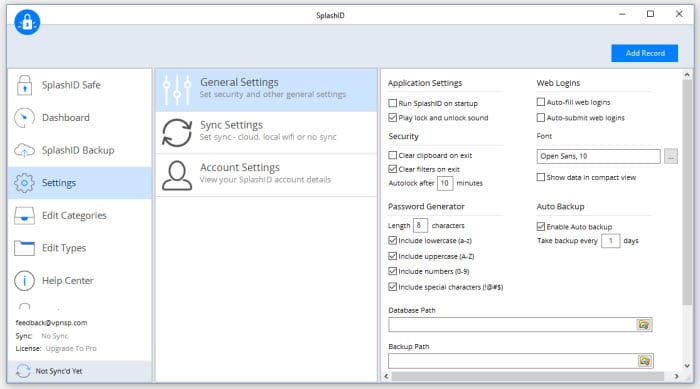Click the SplashID blue lock logo
Screen dimensions: 700x389
tap(27, 21)
